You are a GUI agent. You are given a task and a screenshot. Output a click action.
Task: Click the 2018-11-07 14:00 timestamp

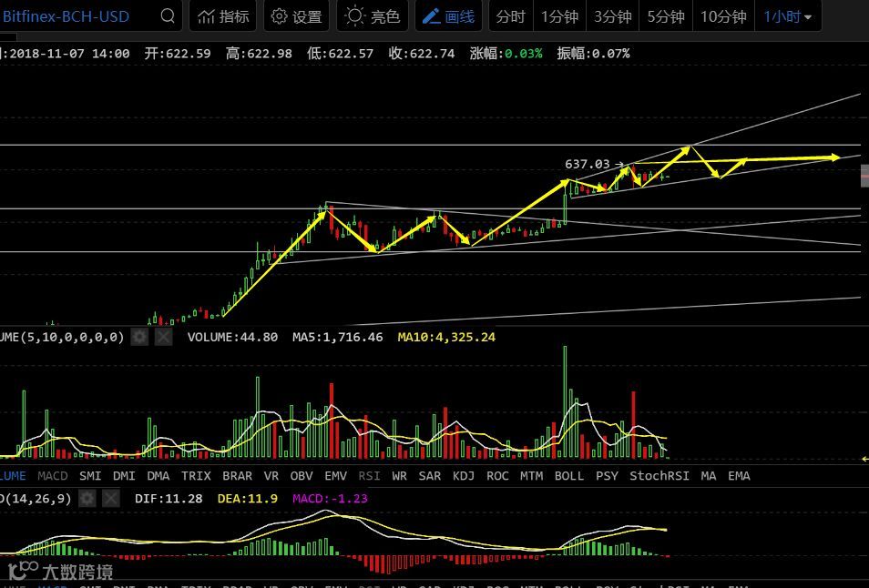tap(69, 53)
